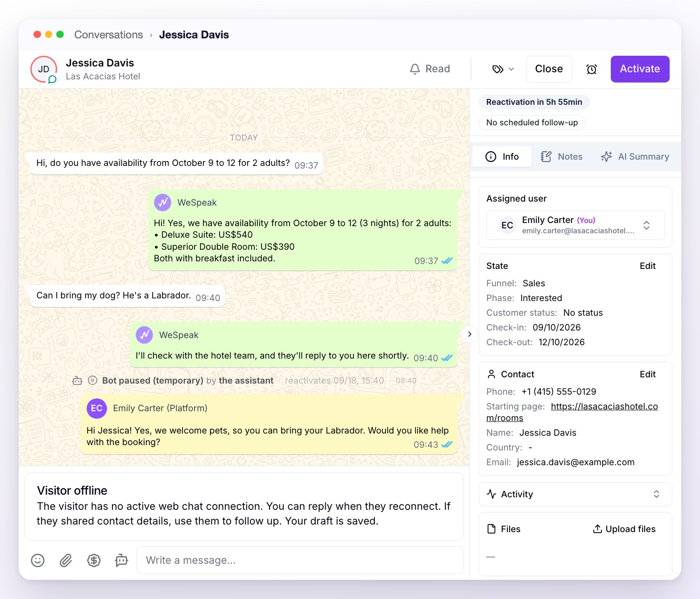Open the emoji picker in composer
This screenshot has width=700, height=599.
(x=37, y=560)
